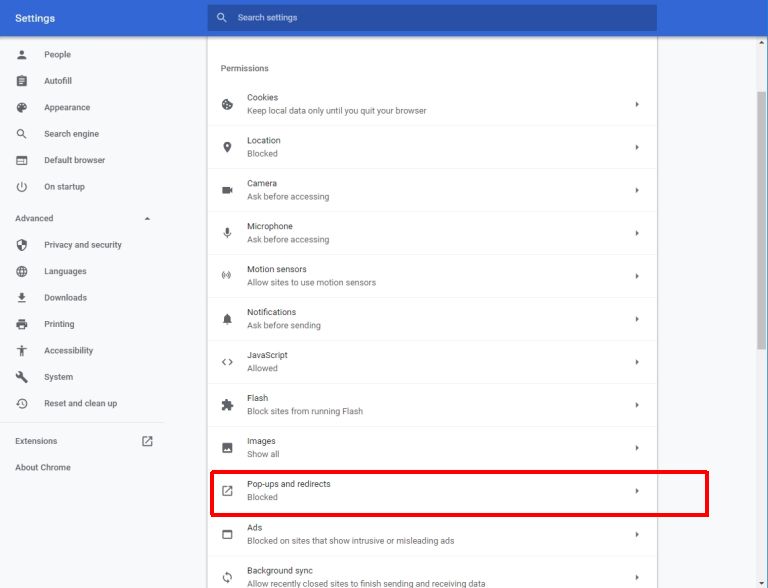Click the Privacy and security shield icon
768x588 pixels.
pos(22,245)
